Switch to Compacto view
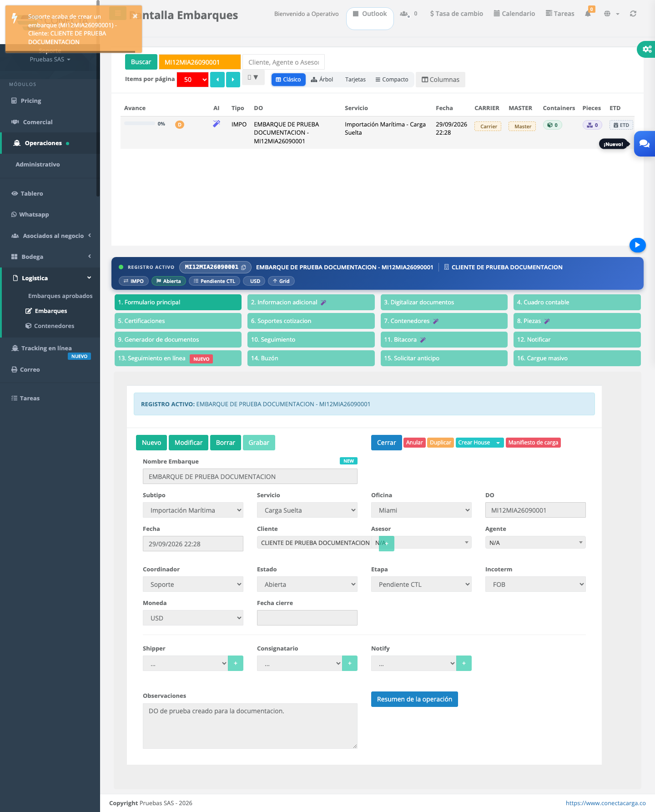Screen dimensions: 655x812 tap(392, 80)
